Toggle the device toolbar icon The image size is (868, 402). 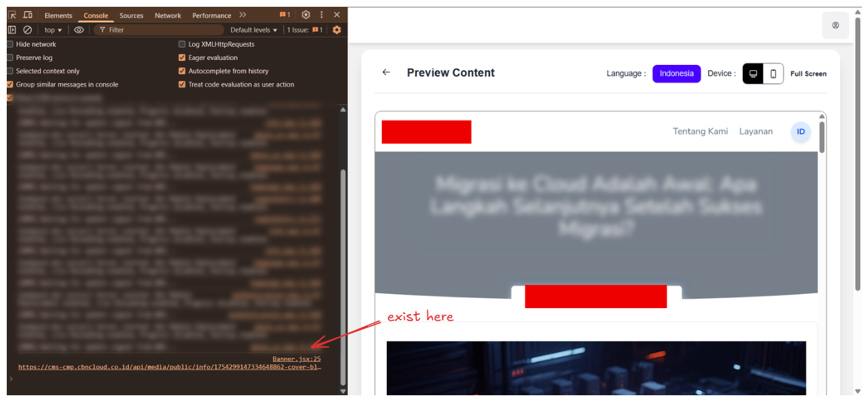[28, 15]
